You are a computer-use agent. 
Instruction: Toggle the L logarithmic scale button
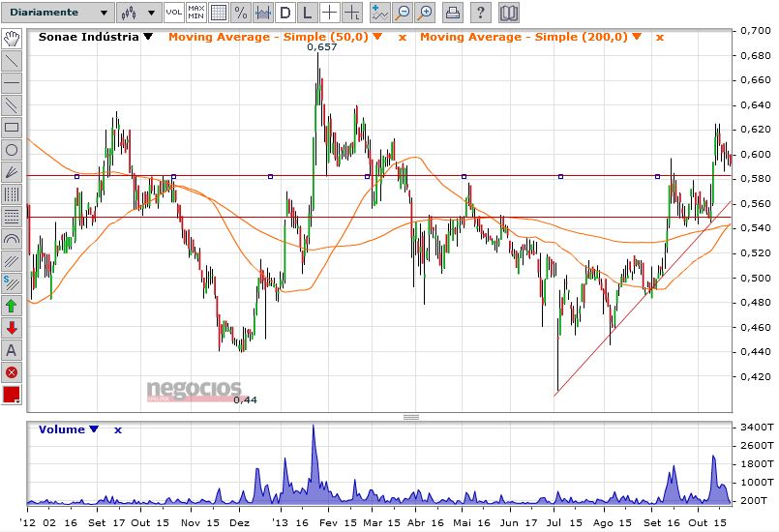(x=308, y=13)
